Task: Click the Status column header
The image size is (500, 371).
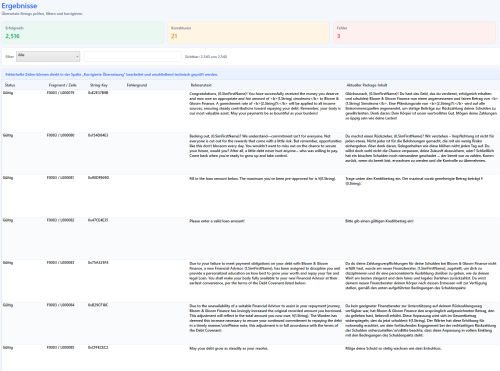Action: tap(10, 85)
